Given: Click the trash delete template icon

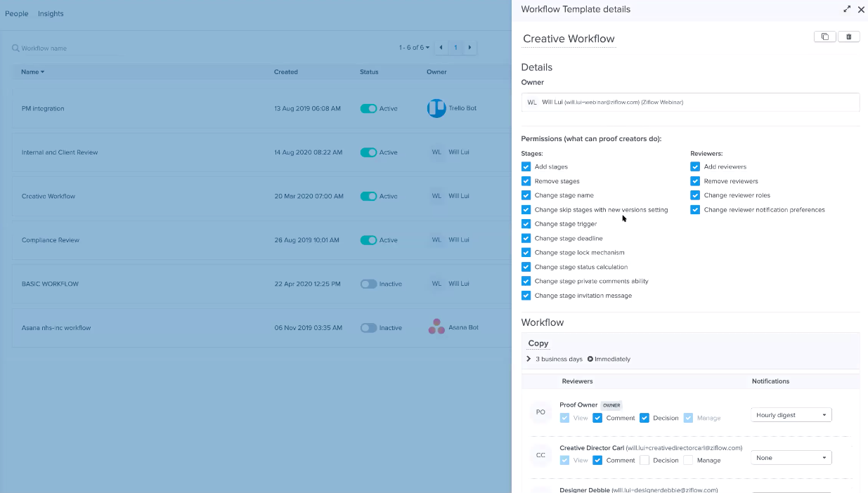Looking at the screenshot, I should coord(848,37).
